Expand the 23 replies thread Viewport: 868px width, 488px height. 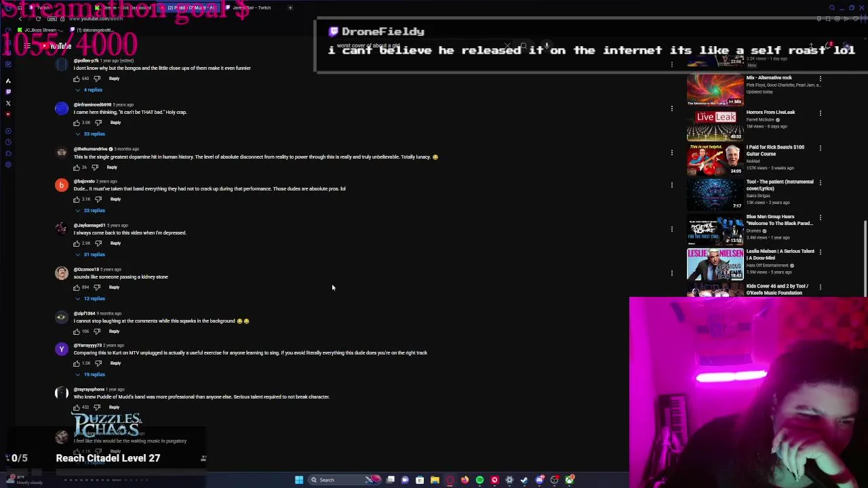[x=91, y=211]
